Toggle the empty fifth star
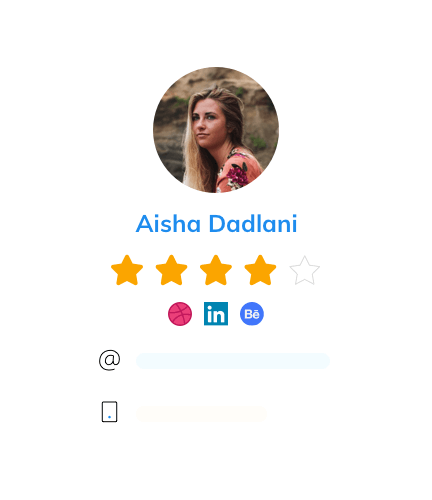The width and height of the screenshot is (432, 500). pyautogui.click(x=305, y=270)
